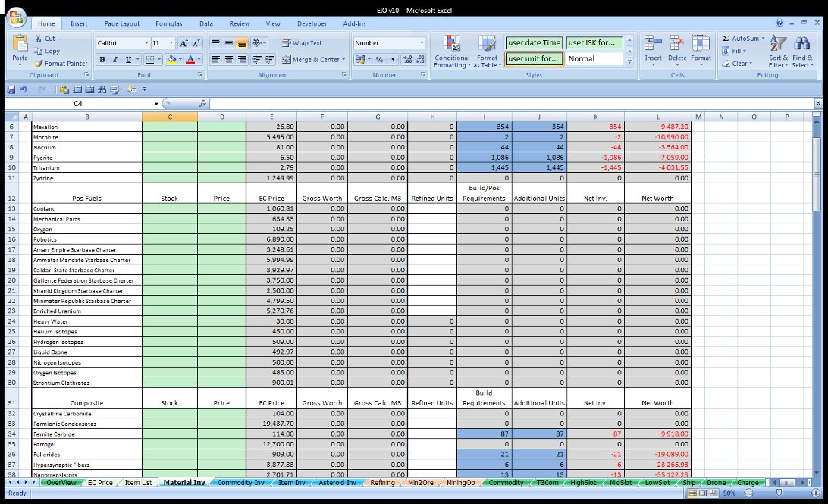Click Format Painter brush
Screen dimensions: 828x504
coord(38,64)
